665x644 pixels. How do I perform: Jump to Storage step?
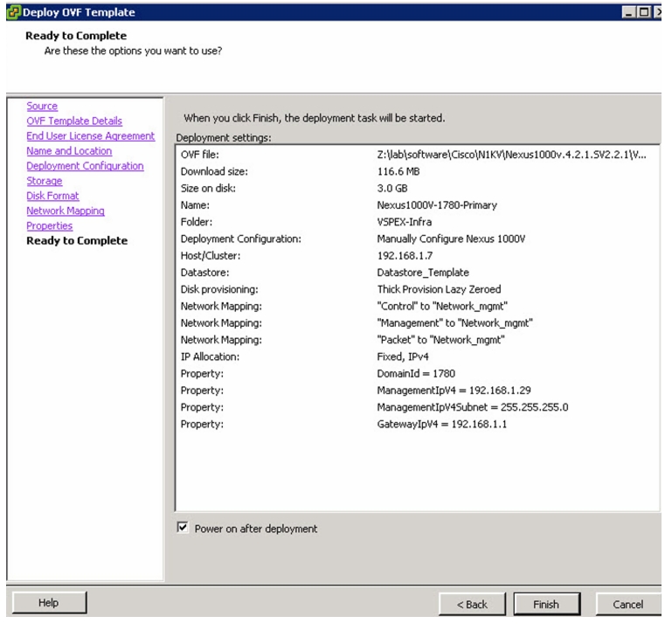coord(44,181)
